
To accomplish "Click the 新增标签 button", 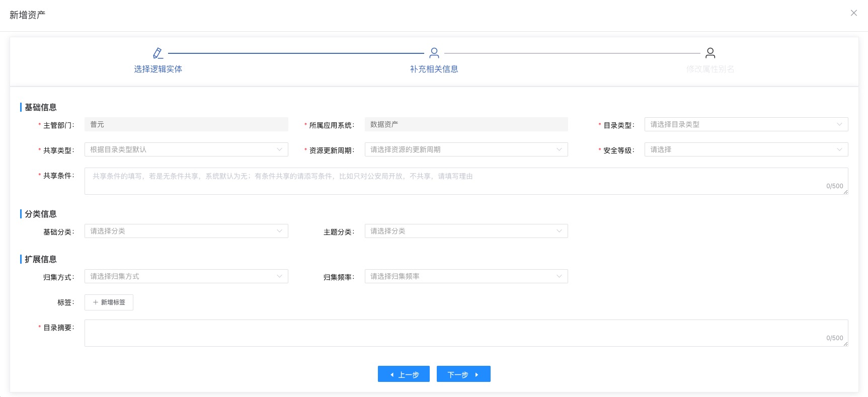I will pyautogui.click(x=109, y=302).
